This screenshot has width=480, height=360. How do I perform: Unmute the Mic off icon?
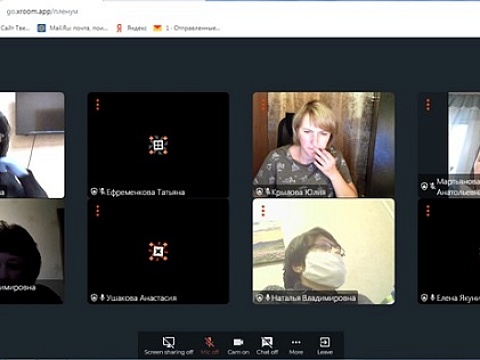(210, 345)
